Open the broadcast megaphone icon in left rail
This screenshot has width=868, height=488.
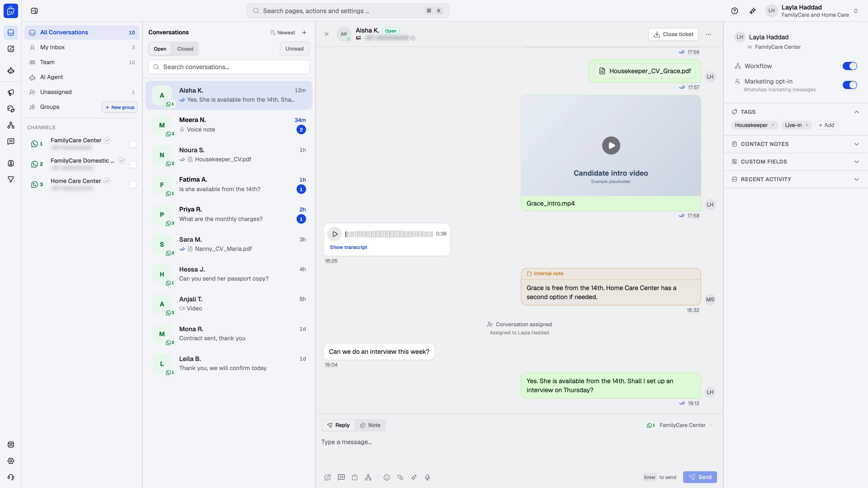(11, 92)
